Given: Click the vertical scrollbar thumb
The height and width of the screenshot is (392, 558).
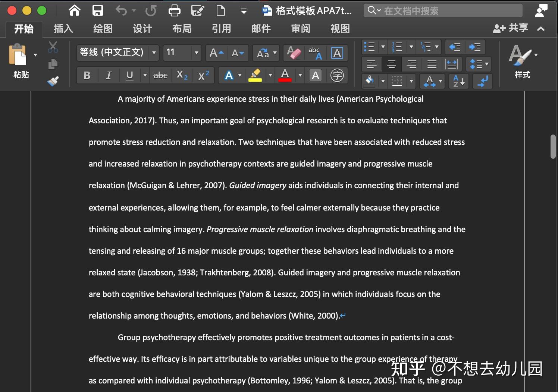Looking at the screenshot, I should (x=553, y=146).
